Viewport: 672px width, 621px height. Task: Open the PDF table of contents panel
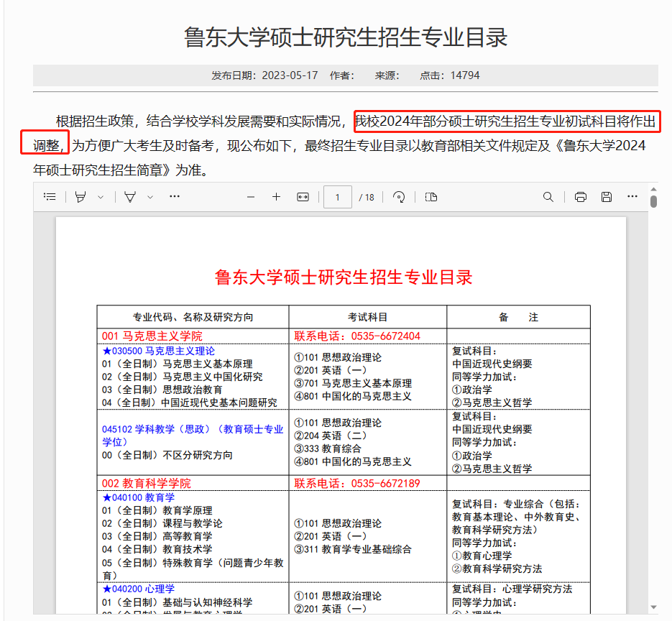coord(50,197)
